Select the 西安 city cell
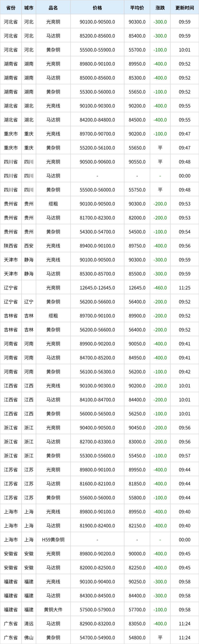Image resolution: width=199 pixels, height=644 pixels. click(x=29, y=246)
